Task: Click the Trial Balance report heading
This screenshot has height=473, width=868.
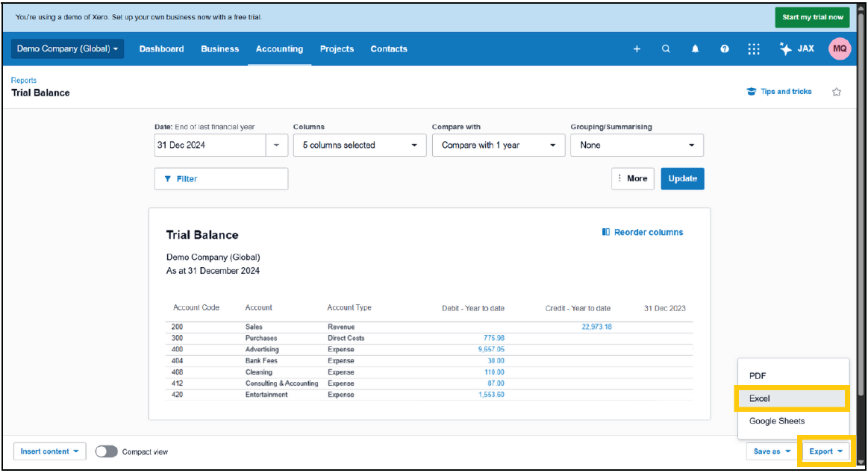Action: (202, 234)
